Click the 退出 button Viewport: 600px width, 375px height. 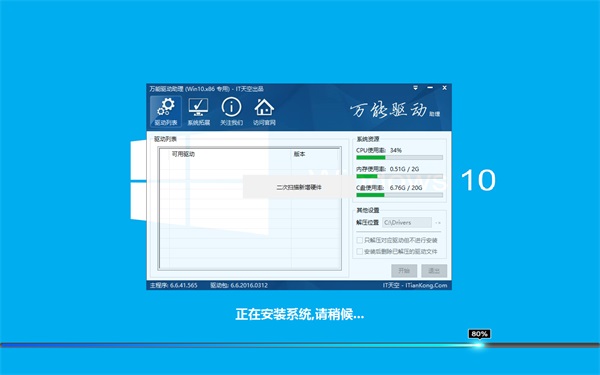[434, 271]
